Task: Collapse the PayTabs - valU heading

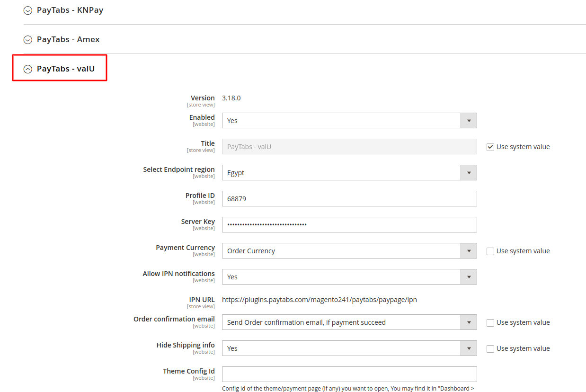Action: (66, 69)
